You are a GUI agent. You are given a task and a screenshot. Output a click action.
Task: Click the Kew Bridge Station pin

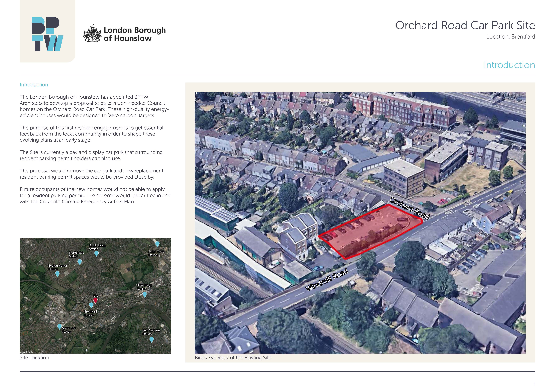(145, 295)
